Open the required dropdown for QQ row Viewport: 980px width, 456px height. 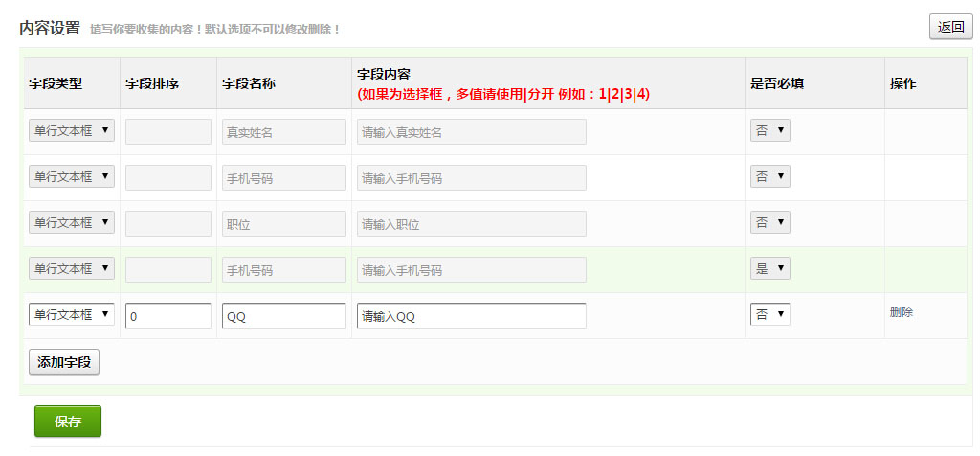pyautogui.click(x=769, y=315)
